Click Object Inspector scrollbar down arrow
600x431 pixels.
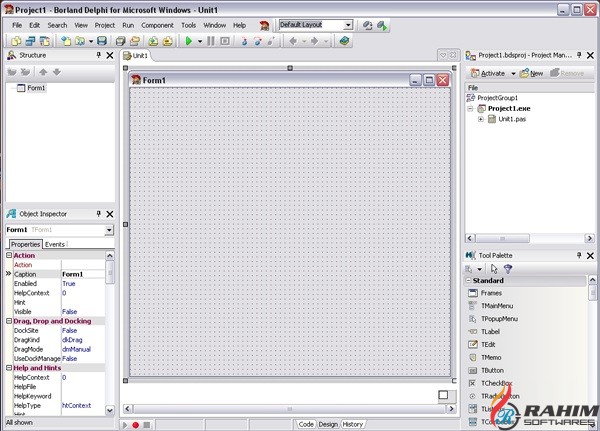[x=109, y=410]
